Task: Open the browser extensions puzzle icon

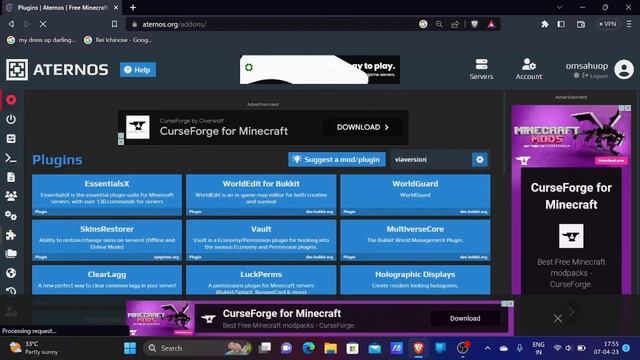Action: point(544,24)
